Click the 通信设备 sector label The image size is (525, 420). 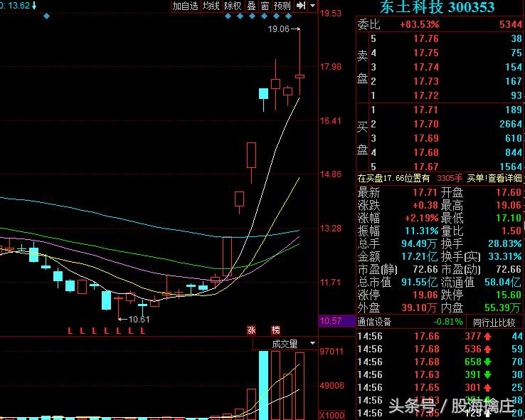(x=374, y=322)
